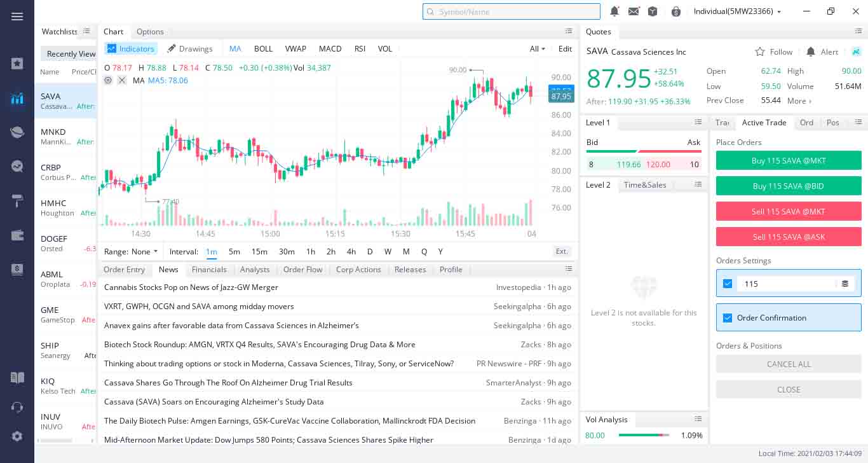
Task: Click the watchlist horizontal scrollbar
Action: click(56, 440)
